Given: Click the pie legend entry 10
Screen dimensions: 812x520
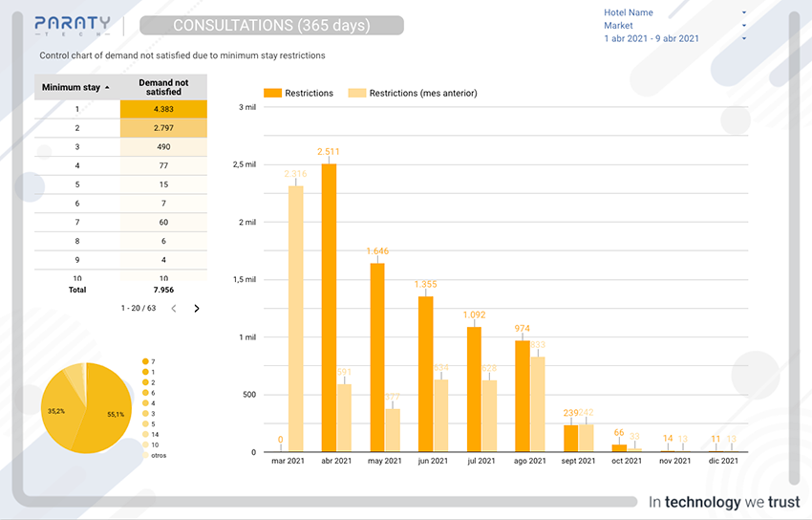Looking at the screenshot, I should click(x=151, y=444).
